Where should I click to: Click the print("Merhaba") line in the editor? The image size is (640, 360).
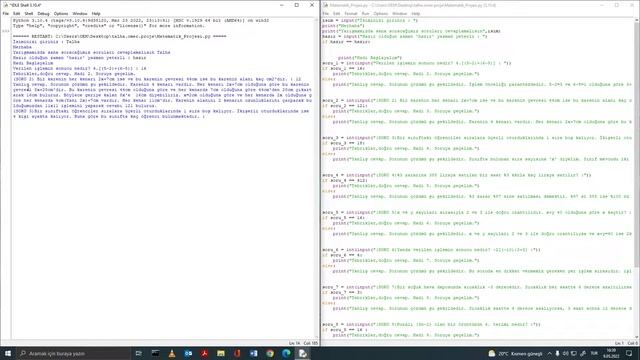343,26
